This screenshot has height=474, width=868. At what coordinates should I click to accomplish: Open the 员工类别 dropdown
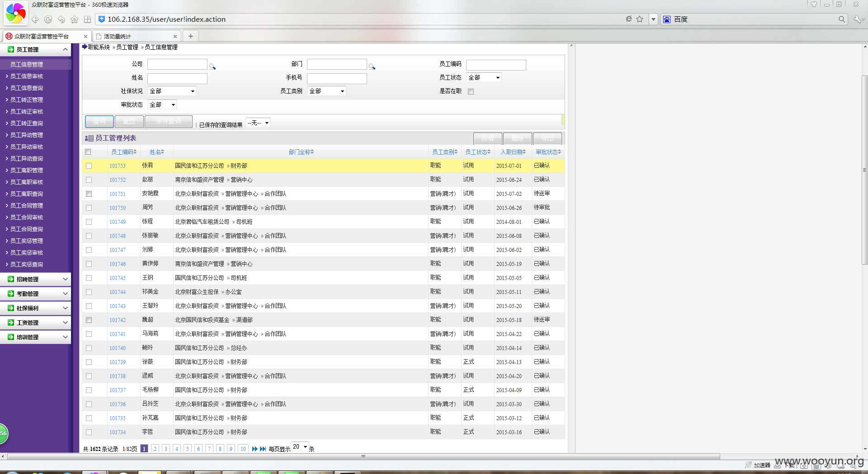click(x=326, y=91)
